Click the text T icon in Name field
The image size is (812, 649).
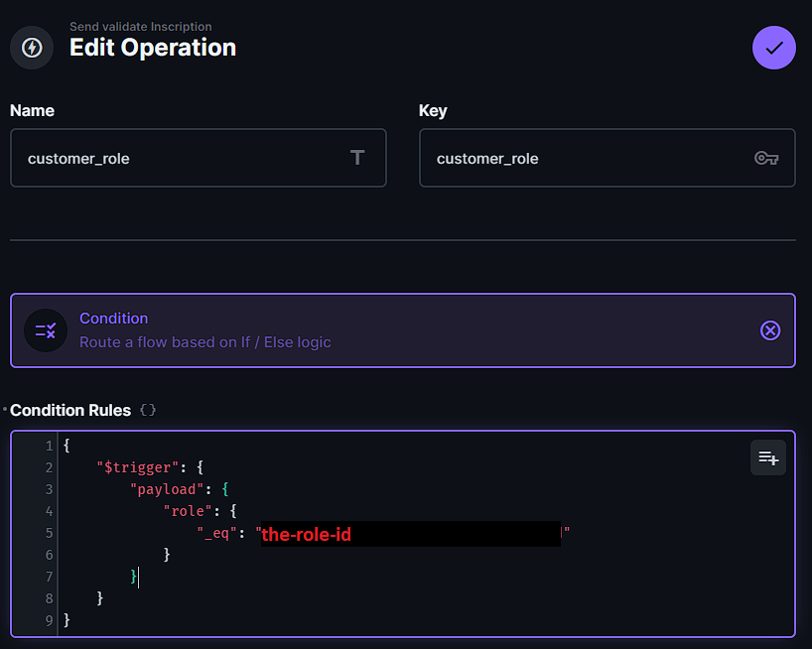357,158
